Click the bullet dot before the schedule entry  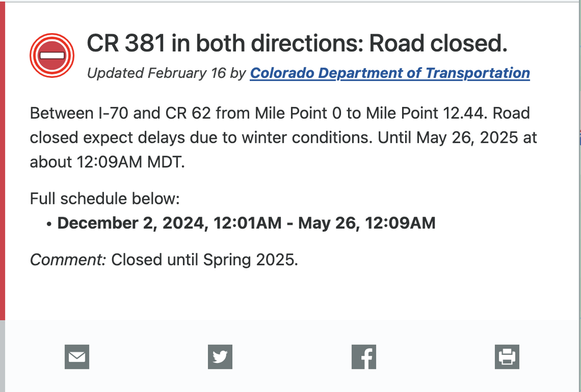coord(49,224)
